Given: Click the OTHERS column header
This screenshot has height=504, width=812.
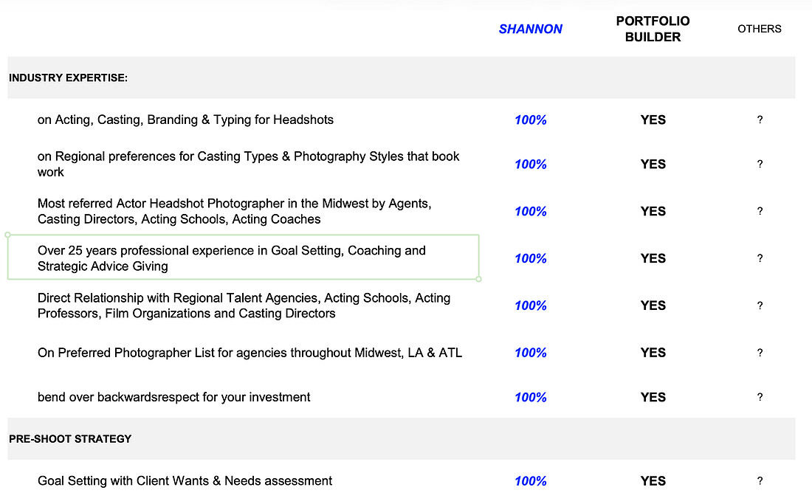Looking at the screenshot, I should click(759, 29).
